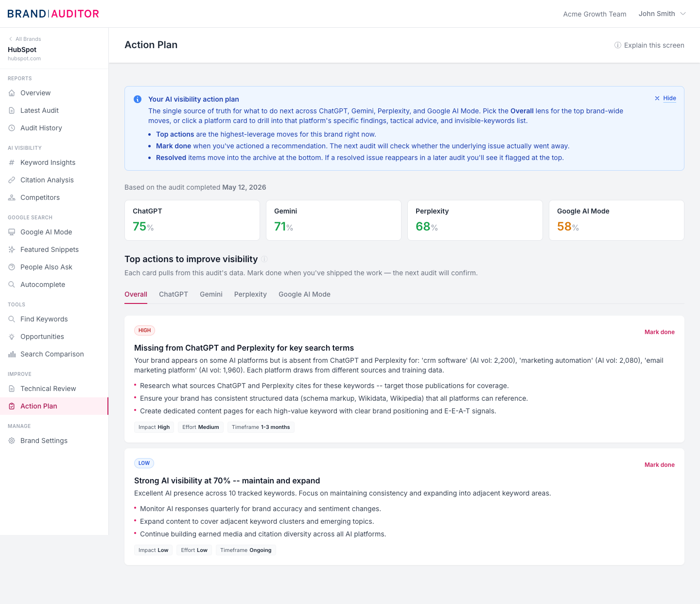Open Latest Audit report

pyautogui.click(x=54, y=110)
